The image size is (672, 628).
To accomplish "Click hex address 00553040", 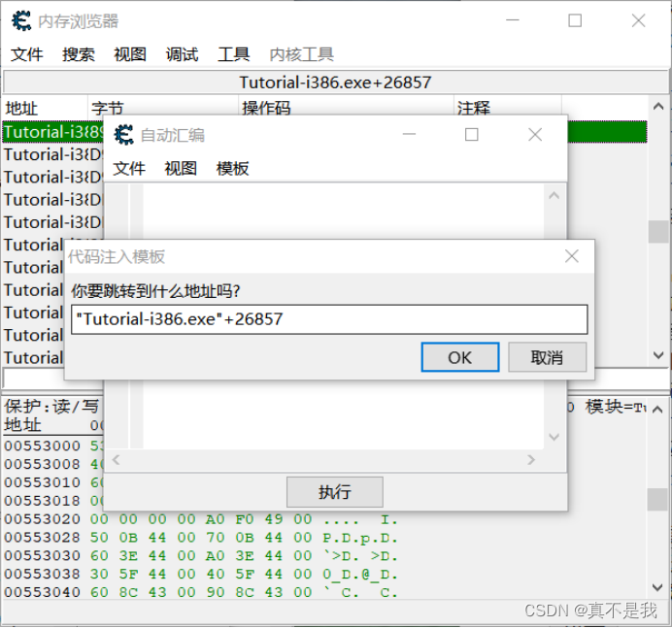I will [x=42, y=592].
